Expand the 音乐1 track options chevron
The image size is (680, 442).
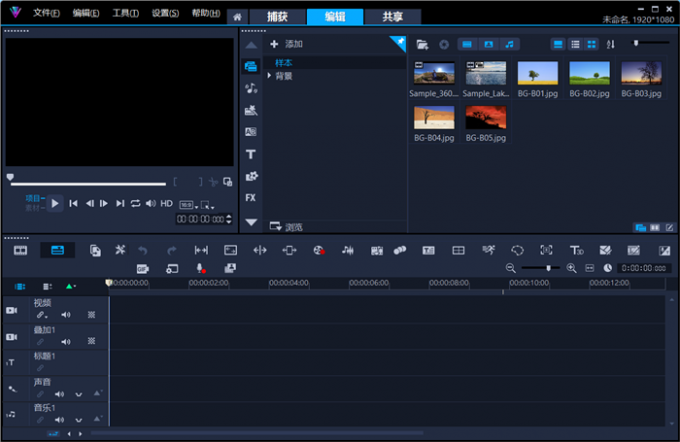(78, 420)
